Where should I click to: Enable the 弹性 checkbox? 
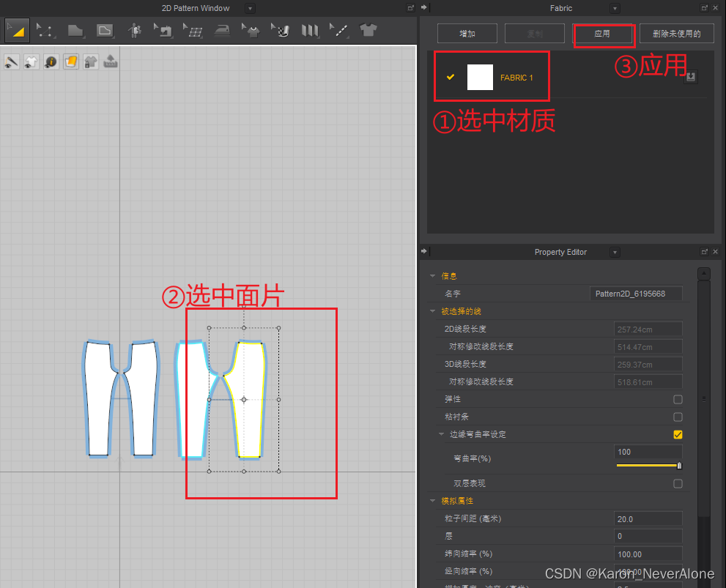click(x=678, y=399)
